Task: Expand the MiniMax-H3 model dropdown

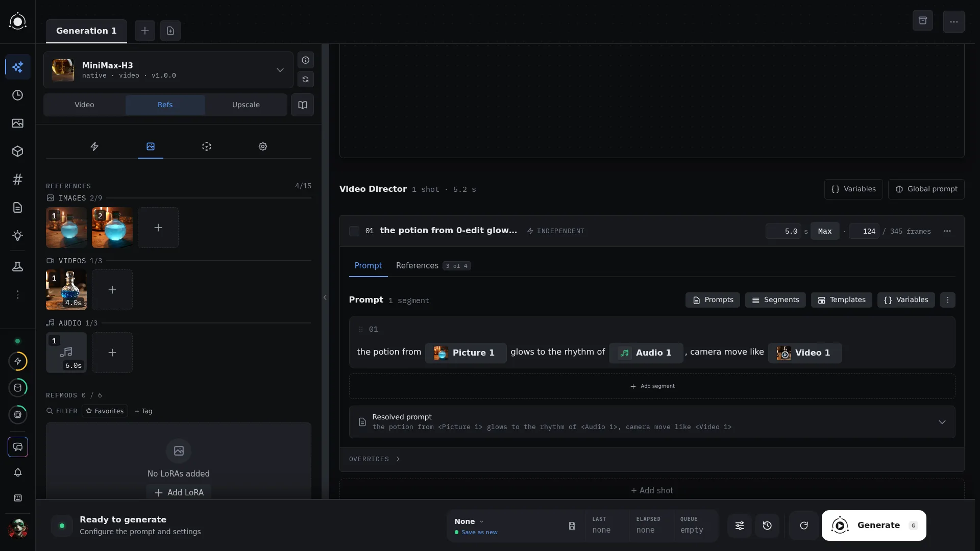Action: tap(168, 70)
